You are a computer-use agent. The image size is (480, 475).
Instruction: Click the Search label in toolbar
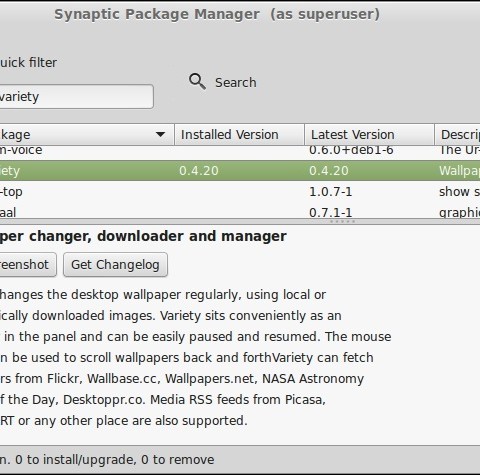click(236, 83)
